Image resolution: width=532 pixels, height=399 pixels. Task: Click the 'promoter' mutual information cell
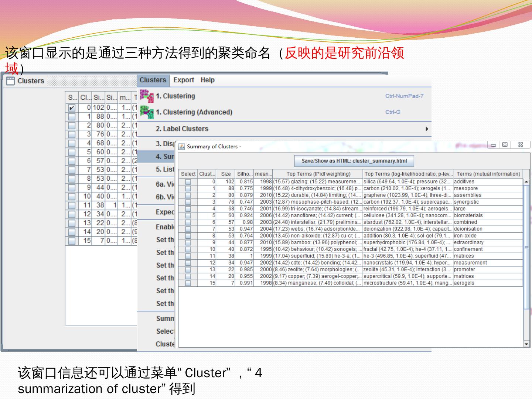pos(488,270)
